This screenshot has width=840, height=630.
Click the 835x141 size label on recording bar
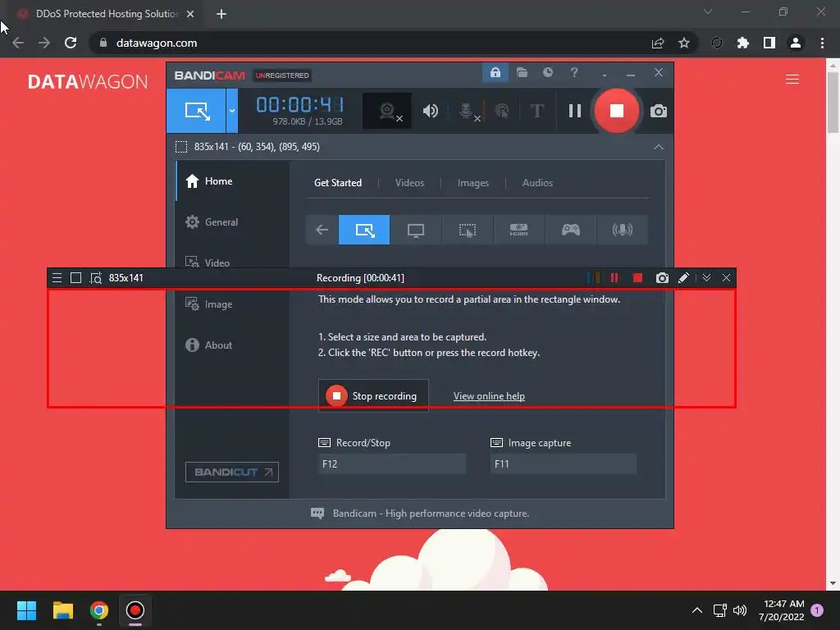pos(126,277)
